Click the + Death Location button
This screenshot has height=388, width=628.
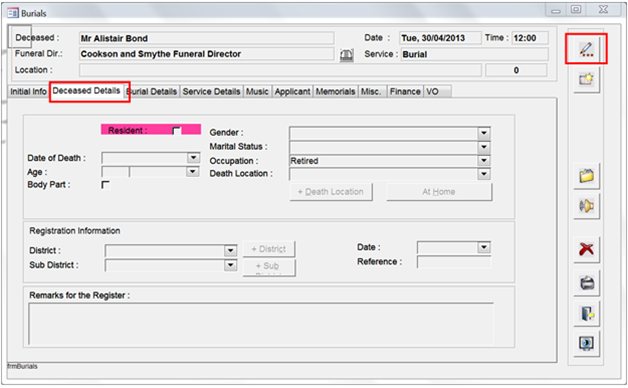pos(331,192)
